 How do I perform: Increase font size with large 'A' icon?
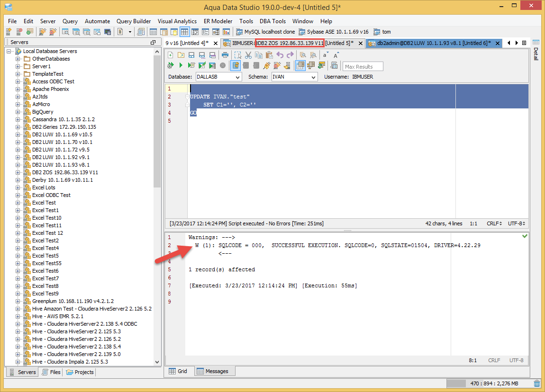336,55
